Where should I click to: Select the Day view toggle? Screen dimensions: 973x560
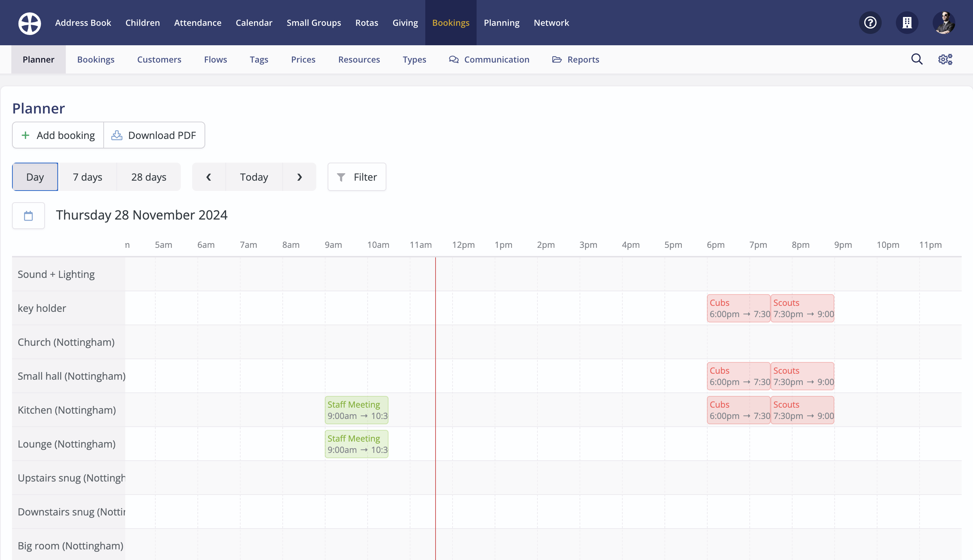pyautogui.click(x=35, y=177)
